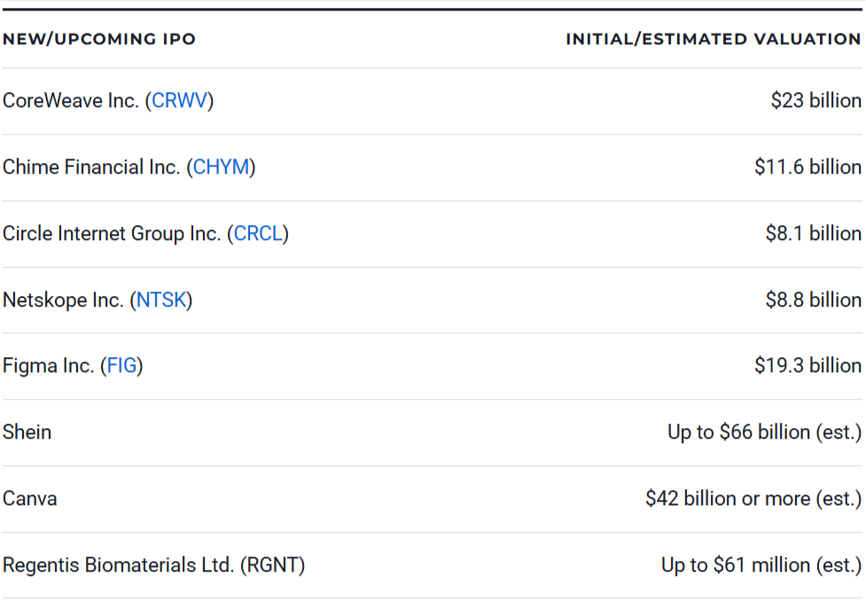Open the CRCL ticker link
This screenshot has width=866, height=616.
pyautogui.click(x=258, y=234)
